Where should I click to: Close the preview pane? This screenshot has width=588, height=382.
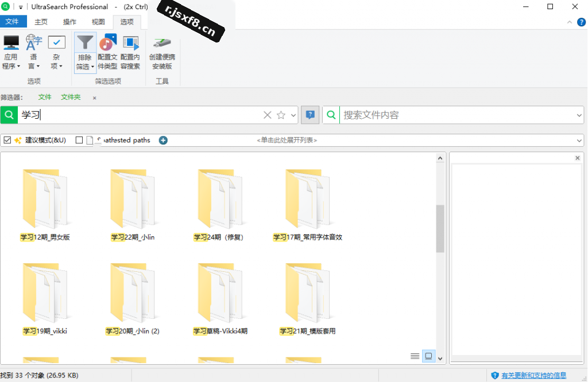click(x=578, y=158)
